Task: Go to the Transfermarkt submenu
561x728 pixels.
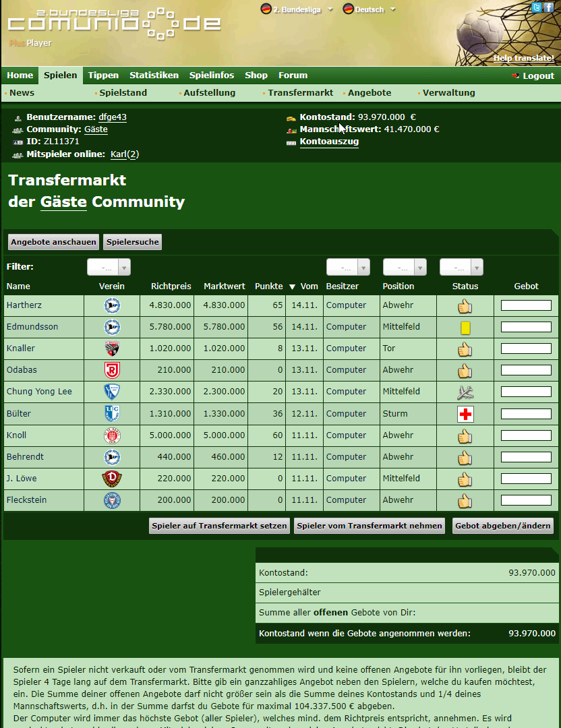Action: pos(301,93)
